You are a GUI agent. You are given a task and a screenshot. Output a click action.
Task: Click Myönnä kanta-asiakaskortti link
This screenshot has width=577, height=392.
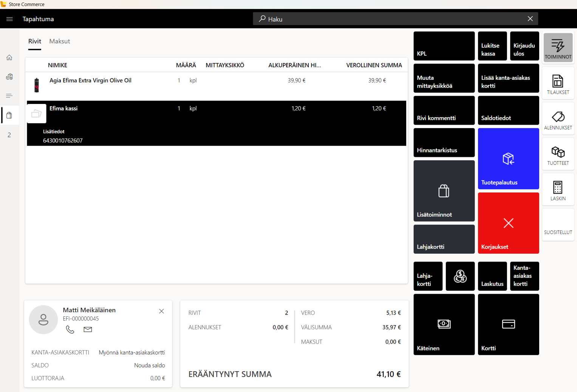click(132, 352)
